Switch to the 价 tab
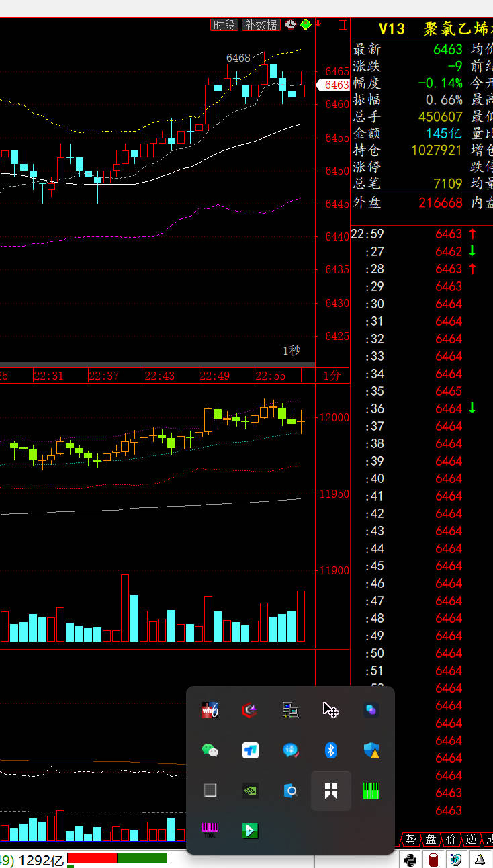Image resolution: width=493 pixels, height=868 pixels. coord(451,839)
